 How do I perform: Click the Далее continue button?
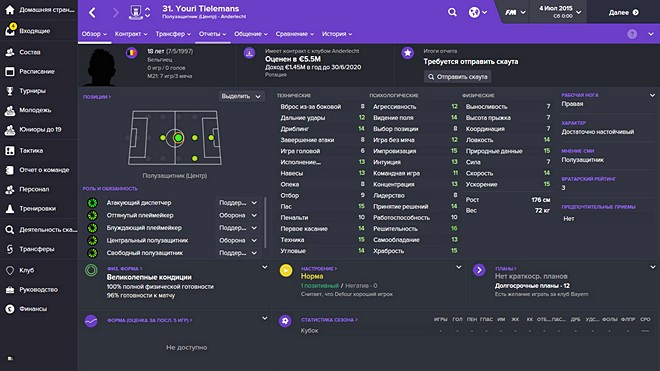(x=623, y=12)
